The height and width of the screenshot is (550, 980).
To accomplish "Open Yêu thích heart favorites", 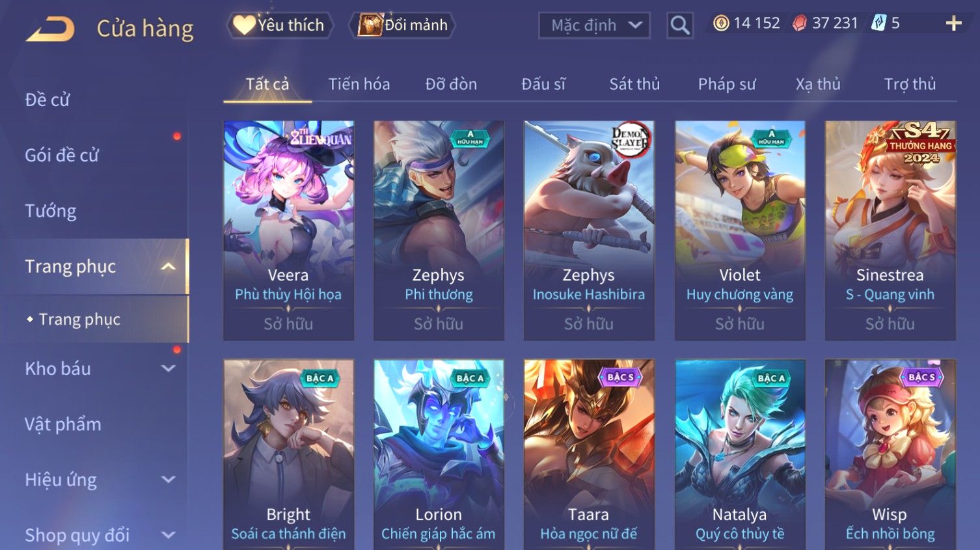I will pos(280,25).
